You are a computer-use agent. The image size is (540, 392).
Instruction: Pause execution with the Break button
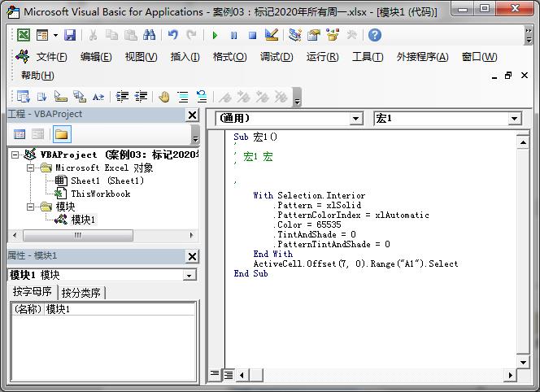pyautogui.click(x=234, y=35)
